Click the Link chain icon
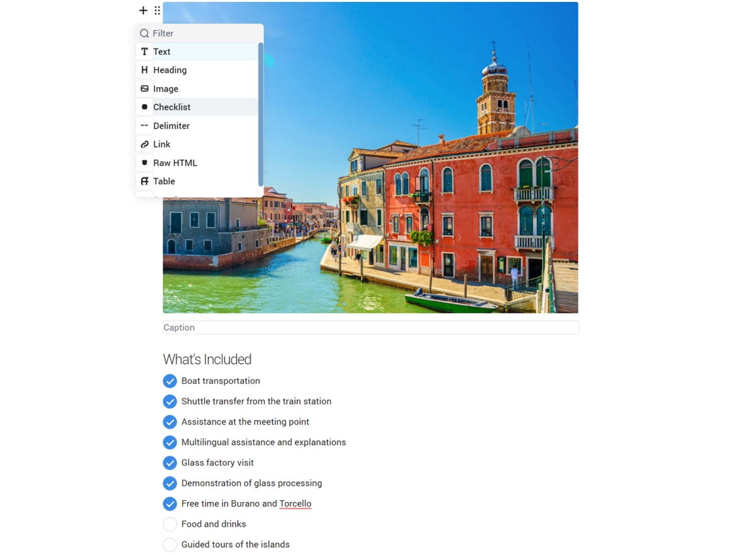 144,144
